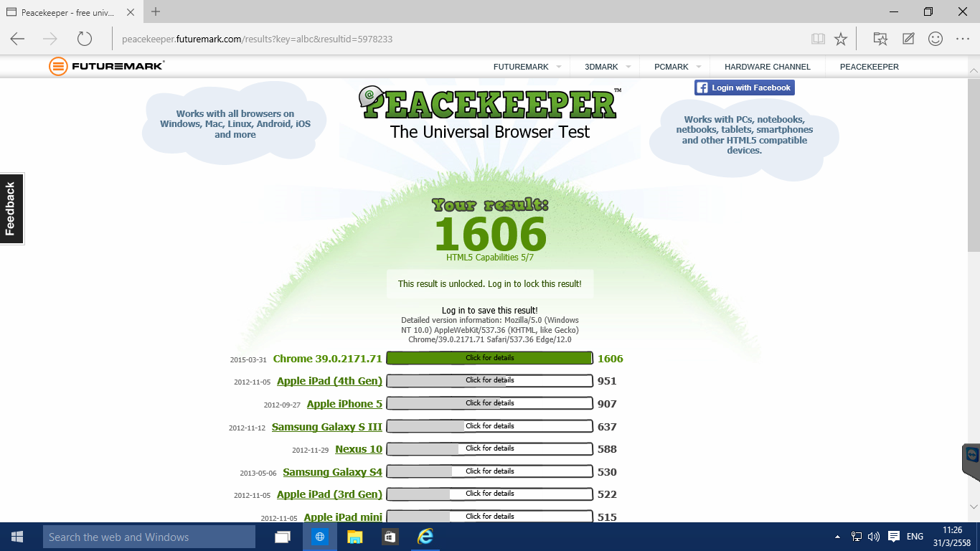
Task: Open Windows Store from taskbar
Action: (x=390, y=537)
